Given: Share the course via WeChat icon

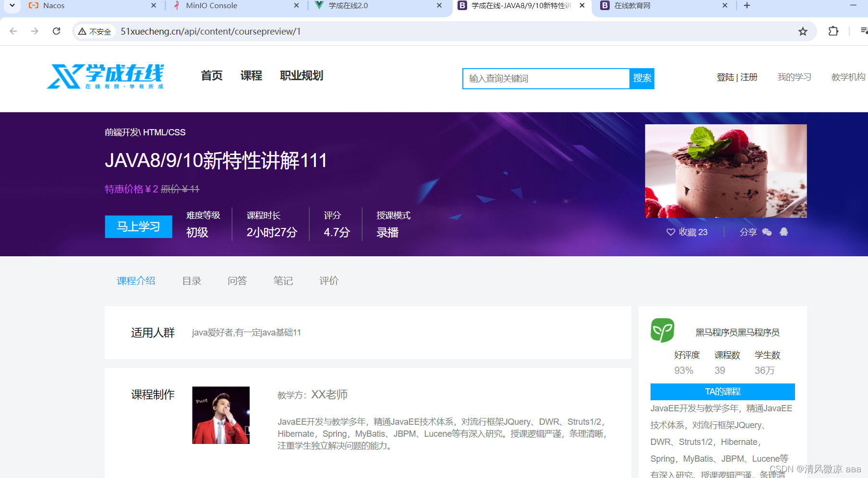Looking at the screenshot, I should pyautogui.click(x=767, y=232).
